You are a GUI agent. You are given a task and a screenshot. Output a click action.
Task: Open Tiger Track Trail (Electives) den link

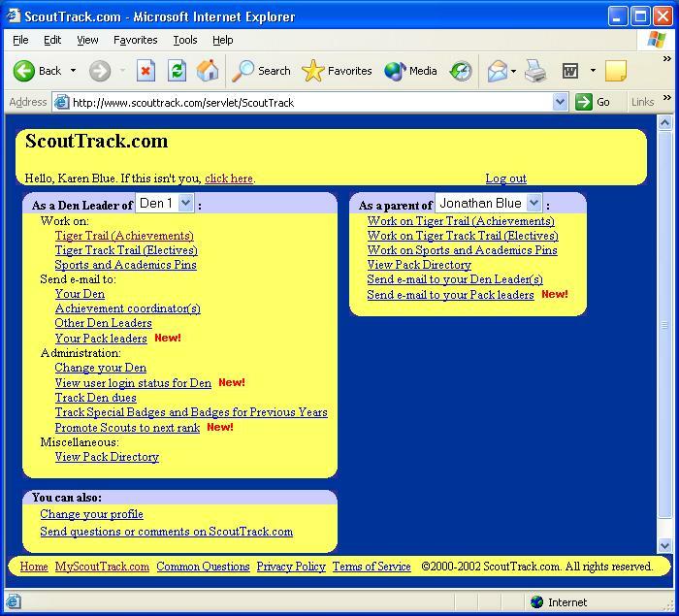(x=126, y=250)
